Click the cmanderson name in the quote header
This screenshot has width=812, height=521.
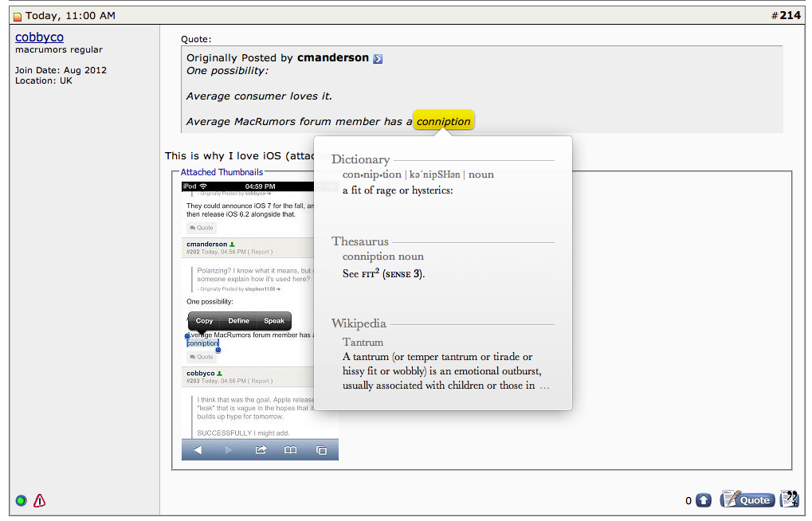click(333, 57)
